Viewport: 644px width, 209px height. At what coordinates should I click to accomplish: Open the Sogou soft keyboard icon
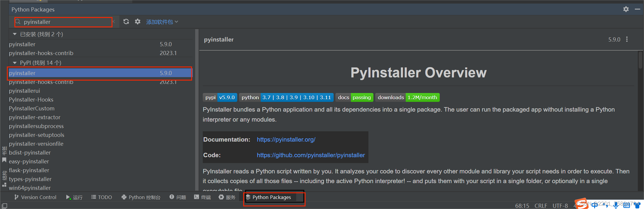click(627, 205)
